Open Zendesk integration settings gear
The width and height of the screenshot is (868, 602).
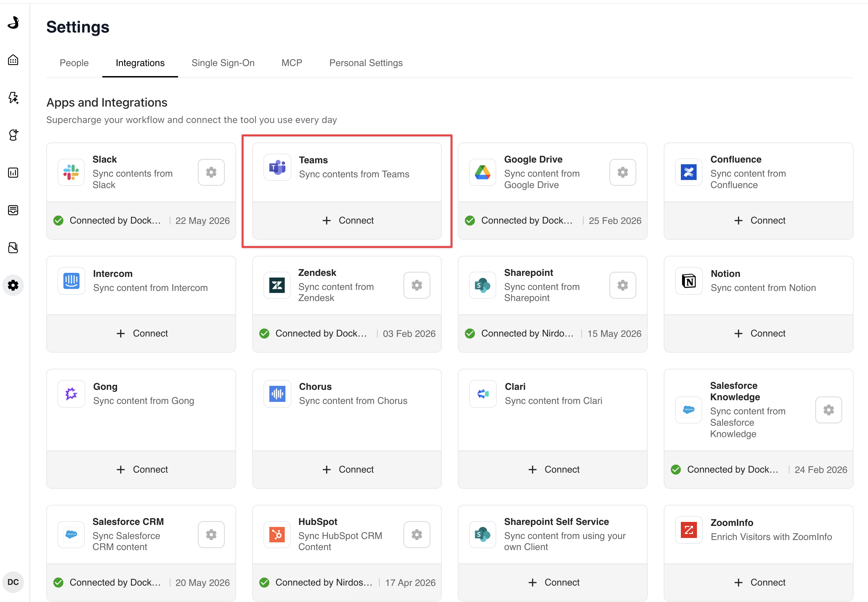pyautogui.click(x=417, y=285)
